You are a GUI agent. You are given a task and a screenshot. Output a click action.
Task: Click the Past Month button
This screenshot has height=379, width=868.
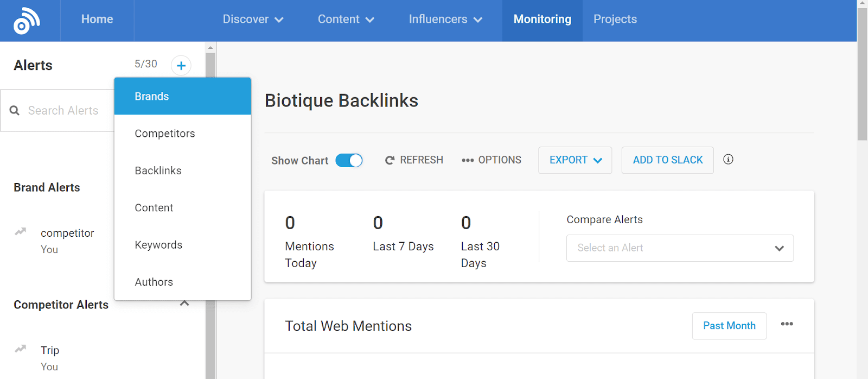(729, 326)
